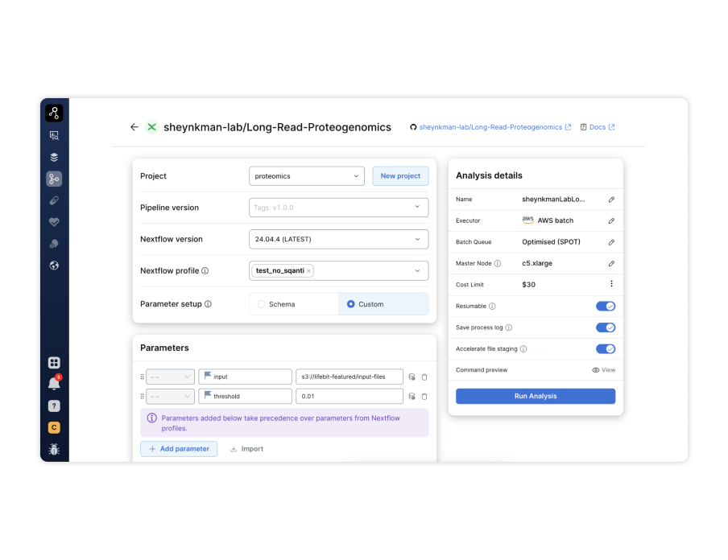Open the yellow C user avatar
728x560 pixels.
tap(54, 427)
